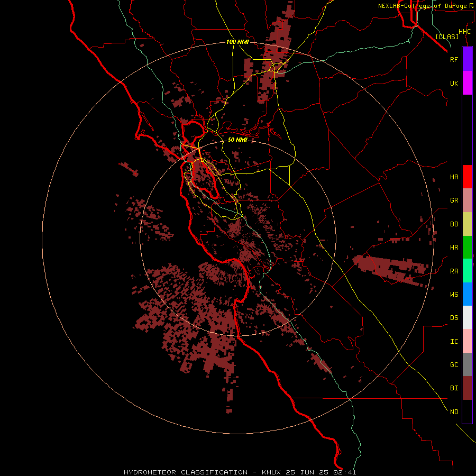Click the RA legend label
This screenshot has width=476, height=476.
(x=454, y=271)
